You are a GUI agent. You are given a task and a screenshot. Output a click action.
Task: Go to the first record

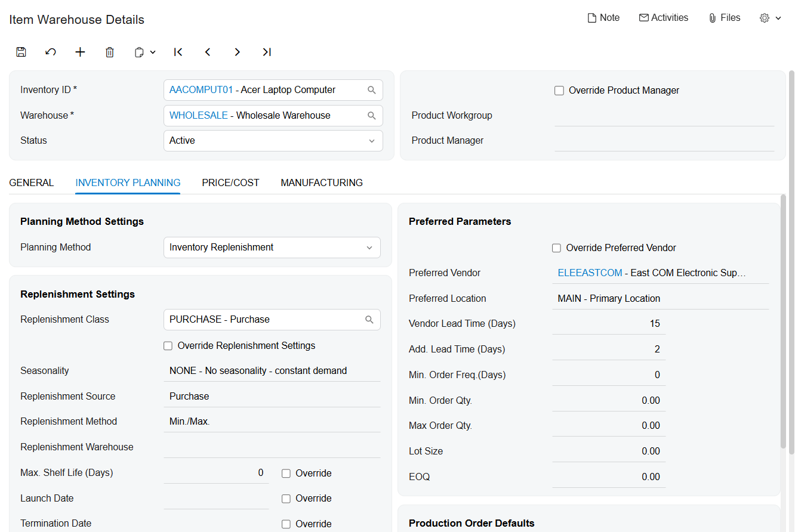click(178, 52)
